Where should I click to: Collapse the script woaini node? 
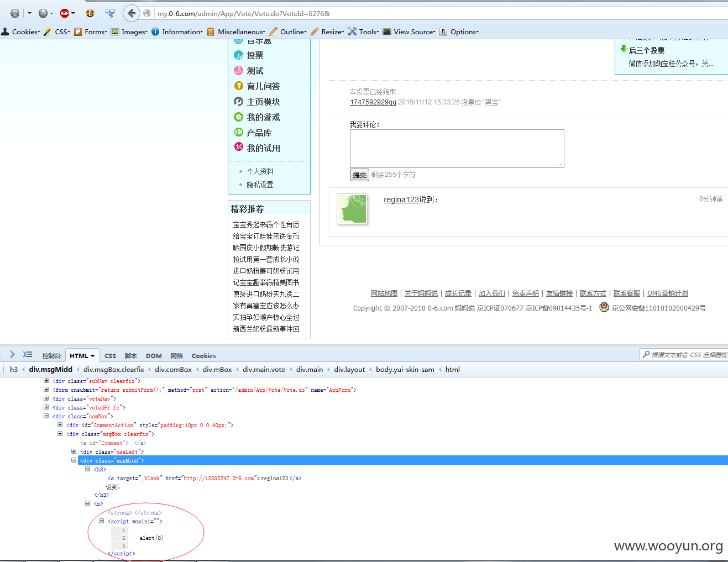point(102,521)
